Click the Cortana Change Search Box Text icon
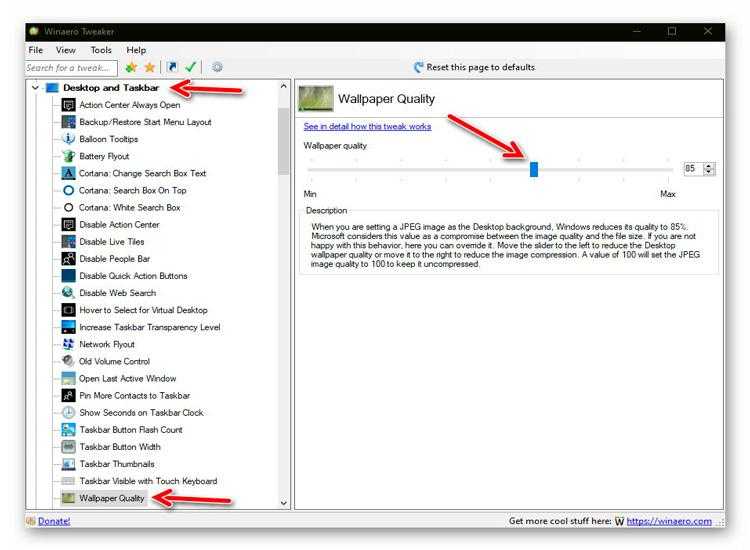The width and height of the screenshot is (750, 550). (68, 173)
